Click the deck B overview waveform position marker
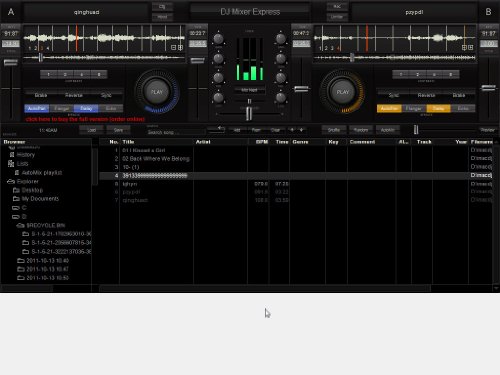Image resolution: width=500 pixels, height=375 pixels. pyautogui.click(x=352, y=58)
